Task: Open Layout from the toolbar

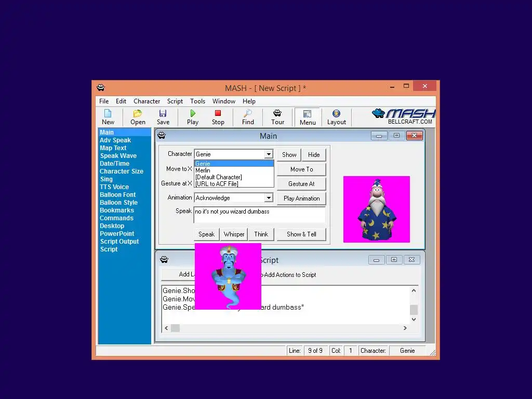Action: [x=336, y=117]
